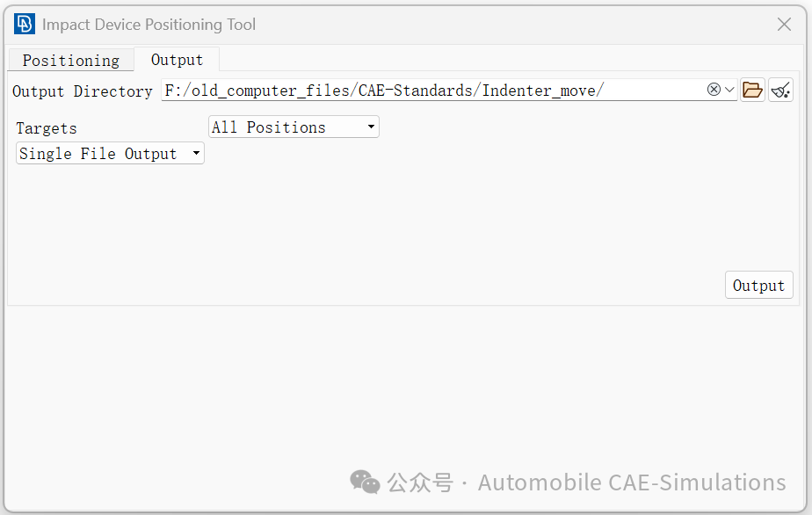Click the small arrow beside All Positions
Viewport: 812px width, 515px height.
pyautogui.click(x=371, y=127)
